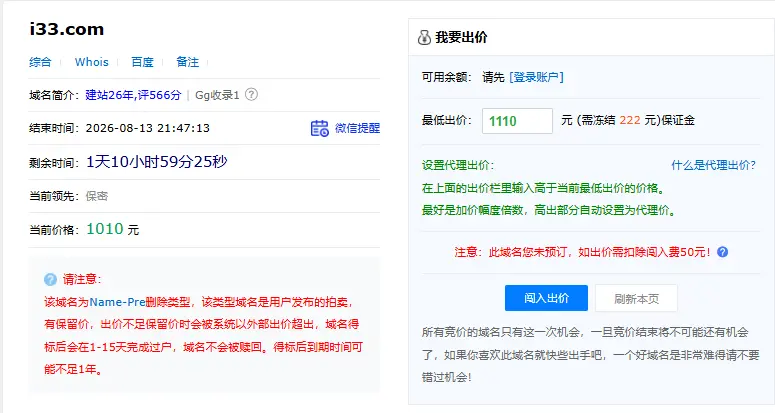Click the 登录账户 login link
This screenshot has height=413, width=775.
coord(536,77)
